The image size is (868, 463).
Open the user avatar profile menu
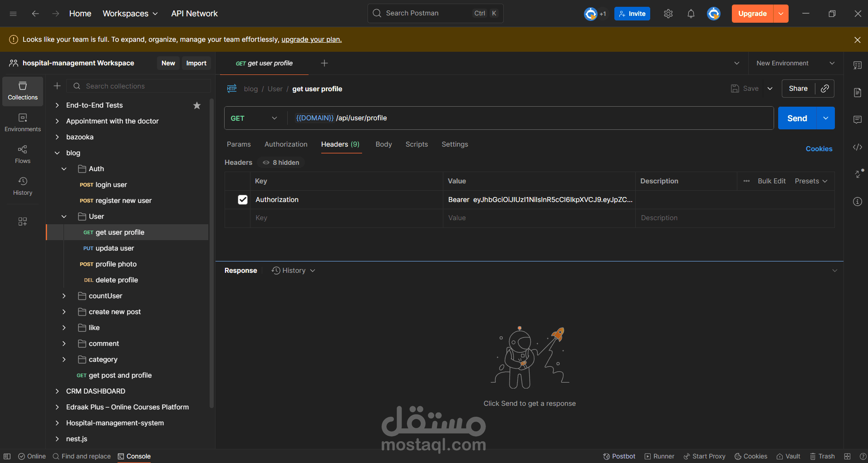pos(714,14)
